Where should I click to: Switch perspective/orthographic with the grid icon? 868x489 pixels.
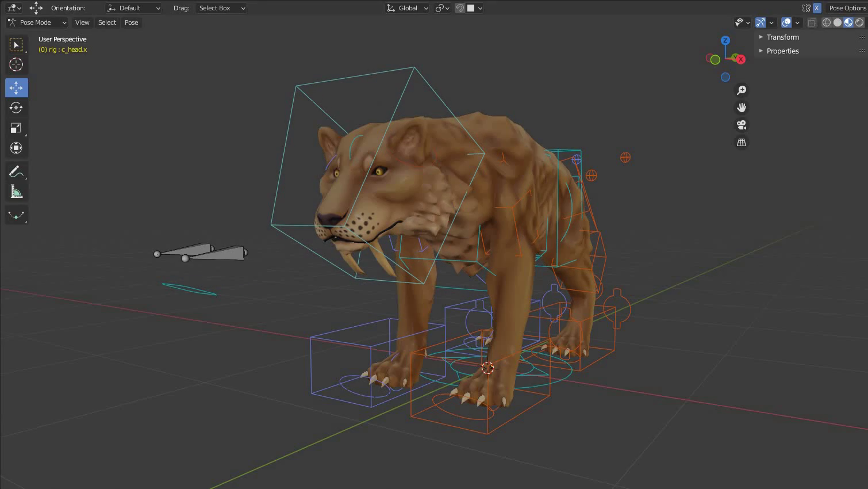pyautogui.click(x=742, y=142)
